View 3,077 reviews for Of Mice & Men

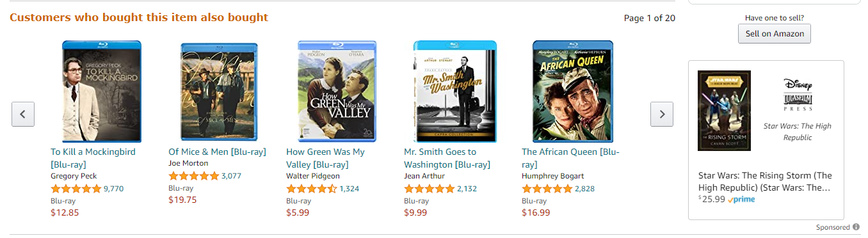coord(231,176)
